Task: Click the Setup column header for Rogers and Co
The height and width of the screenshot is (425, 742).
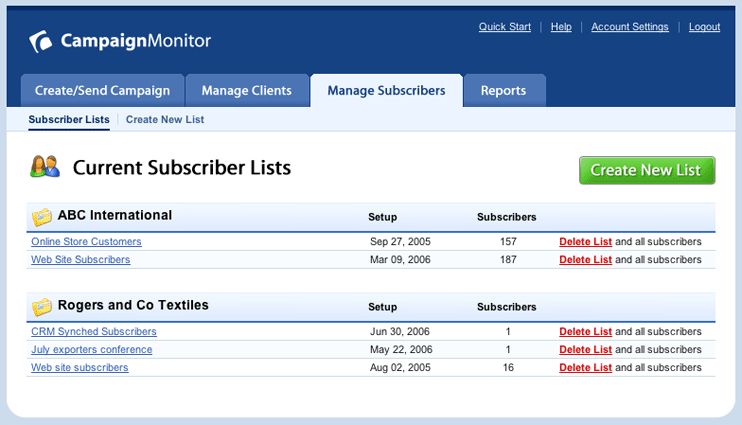Action: (382, 307)
